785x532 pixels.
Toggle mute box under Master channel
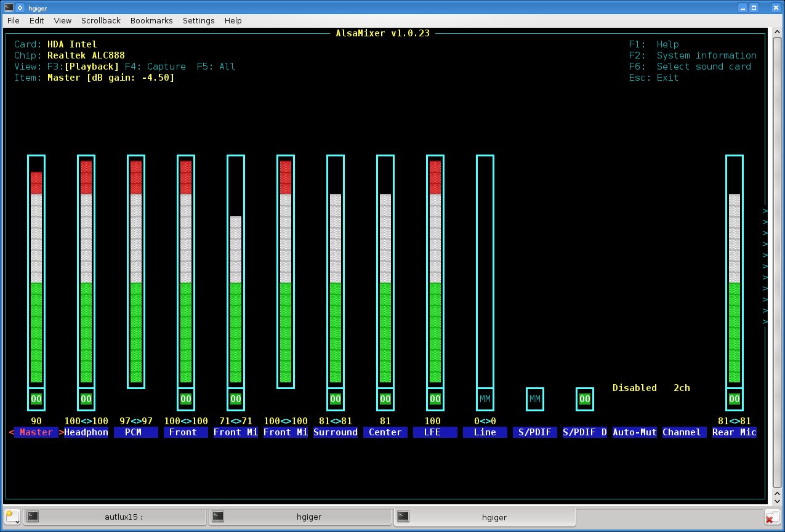tap(36, 399)
